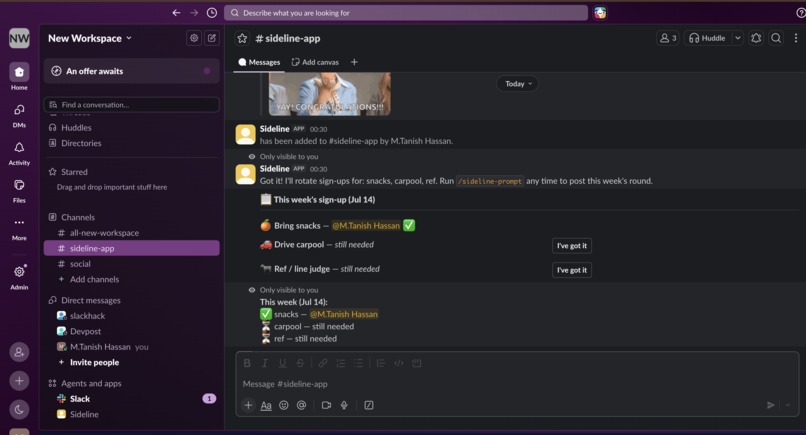This screenshot has height=435, width=806.
Task: Record a video clip
Action: (326, 405)
